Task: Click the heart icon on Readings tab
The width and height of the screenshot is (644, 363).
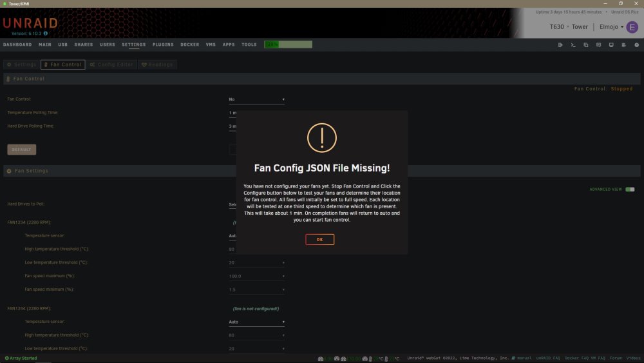Action: point(144,64)
